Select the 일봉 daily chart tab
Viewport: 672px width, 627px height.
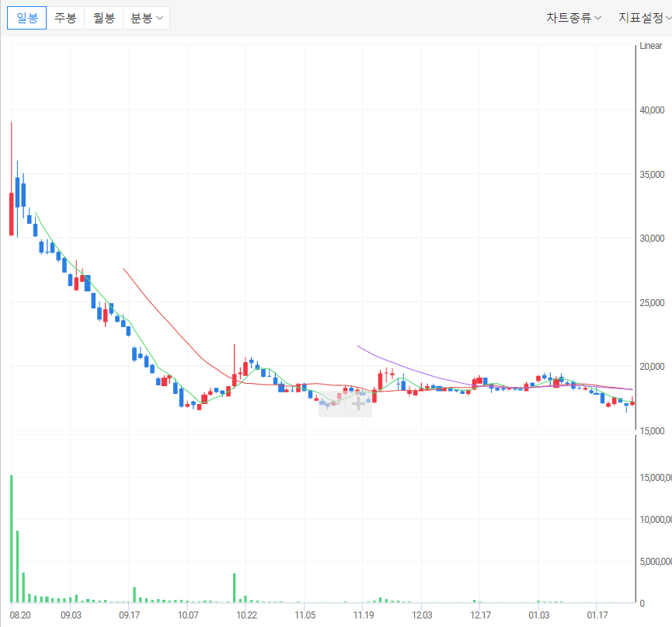26,18
